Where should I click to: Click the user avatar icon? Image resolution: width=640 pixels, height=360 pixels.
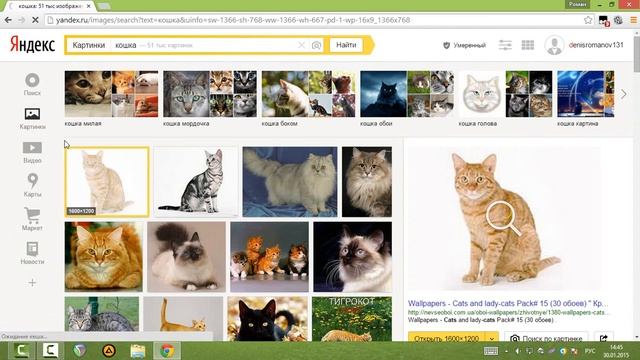pos(554,45)
